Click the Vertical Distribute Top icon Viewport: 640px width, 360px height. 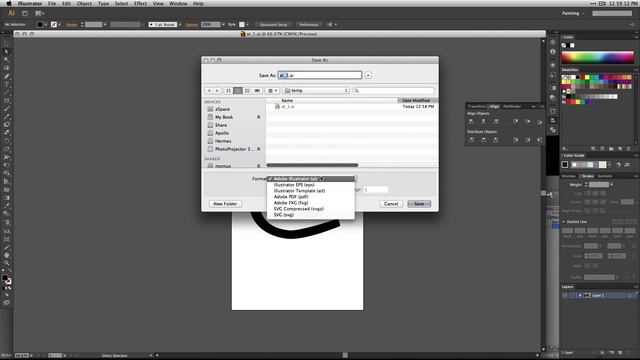coord(471,140)
